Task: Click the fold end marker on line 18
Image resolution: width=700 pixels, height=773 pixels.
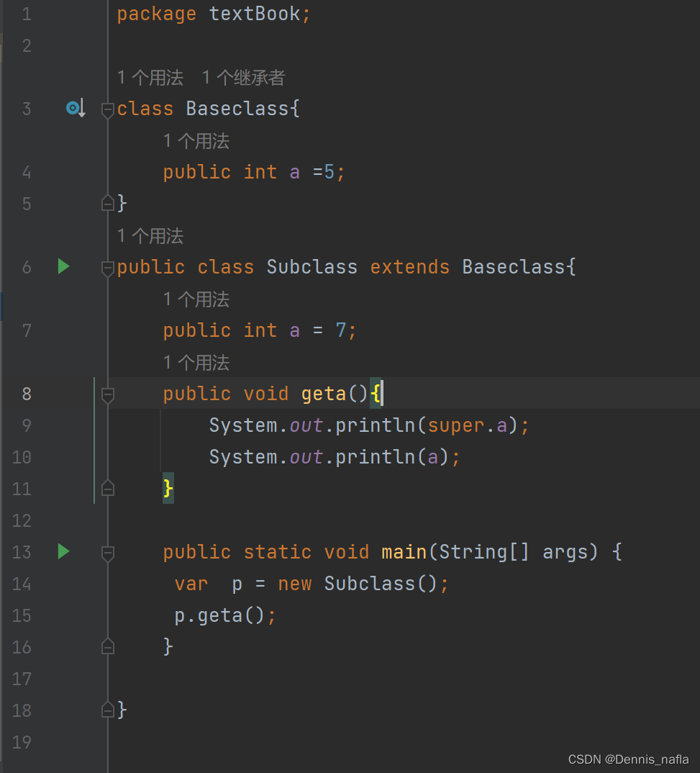Action: point(107,710)
